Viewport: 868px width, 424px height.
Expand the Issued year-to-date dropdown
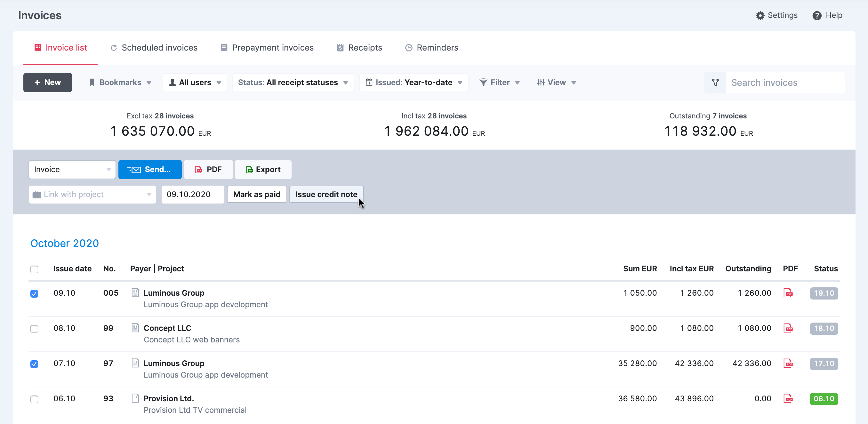point(462,82)
